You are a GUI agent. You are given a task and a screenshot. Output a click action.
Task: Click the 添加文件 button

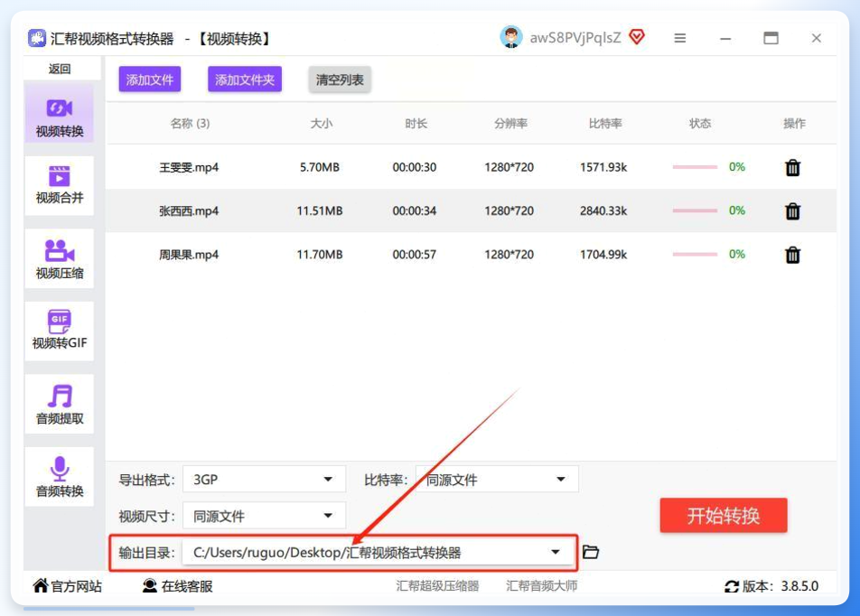coord(150,79)
